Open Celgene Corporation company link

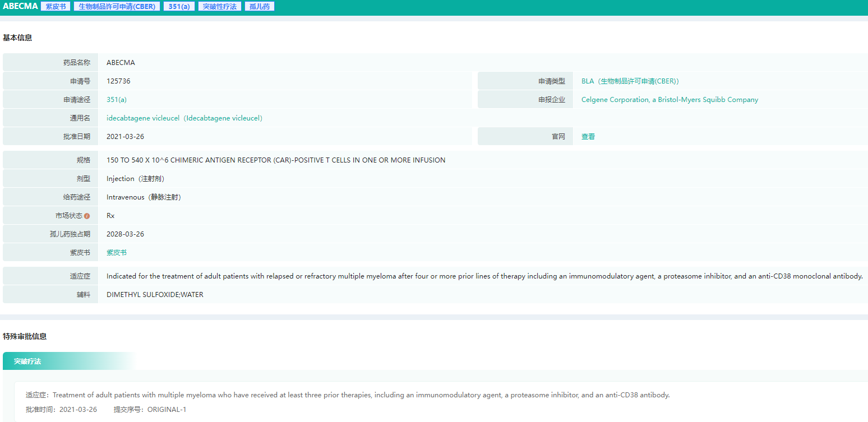[x=670, y=100]
